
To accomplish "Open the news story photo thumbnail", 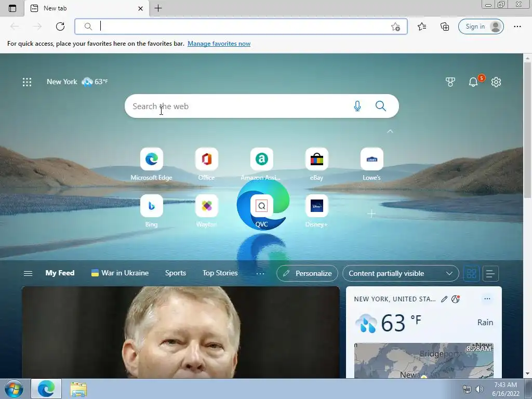I will (180, 332).
